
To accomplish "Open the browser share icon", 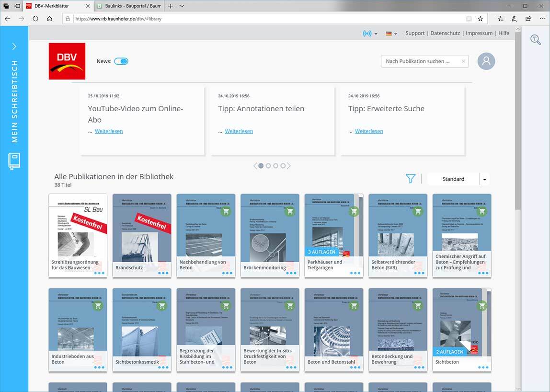I will pos(528,19).
